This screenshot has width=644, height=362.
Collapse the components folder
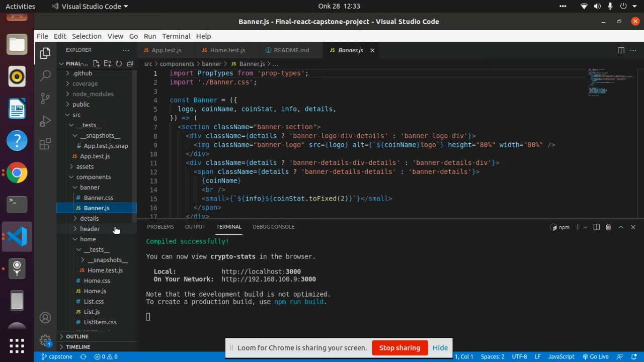[x=94, y=177]
